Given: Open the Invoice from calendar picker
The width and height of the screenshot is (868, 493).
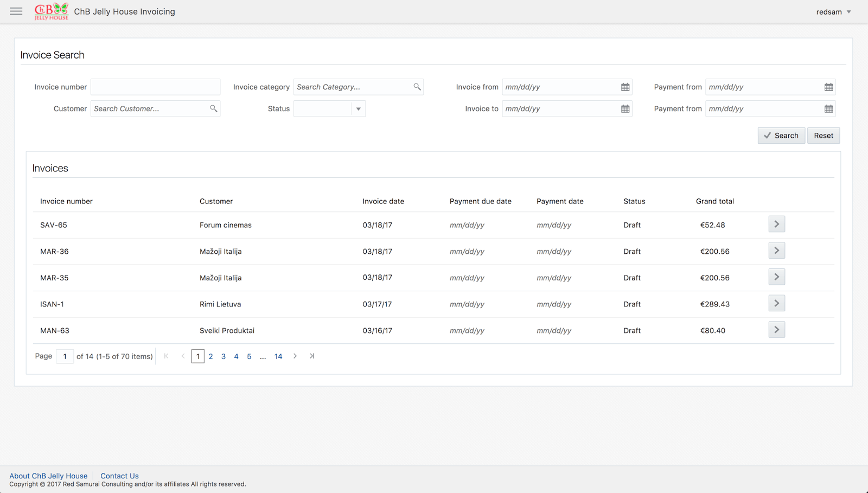Looking at the screenshot, I should click(x=625, y=87).
